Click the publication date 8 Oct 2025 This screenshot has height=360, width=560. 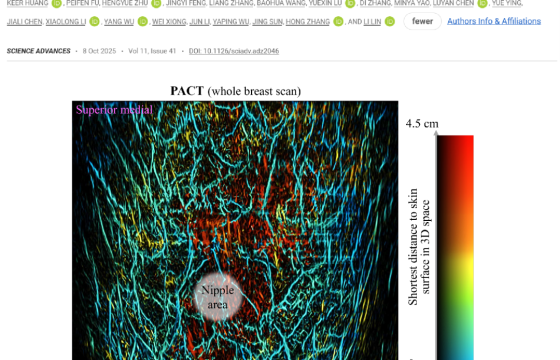tap(99, 51)
